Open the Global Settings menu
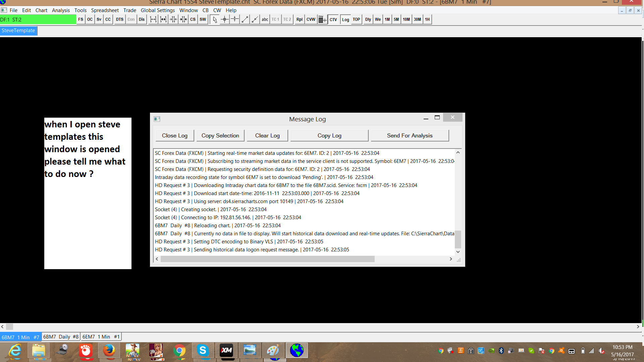The width and height of the screenshot is (644, 362). pyautogui.click(x=158, y=10)
